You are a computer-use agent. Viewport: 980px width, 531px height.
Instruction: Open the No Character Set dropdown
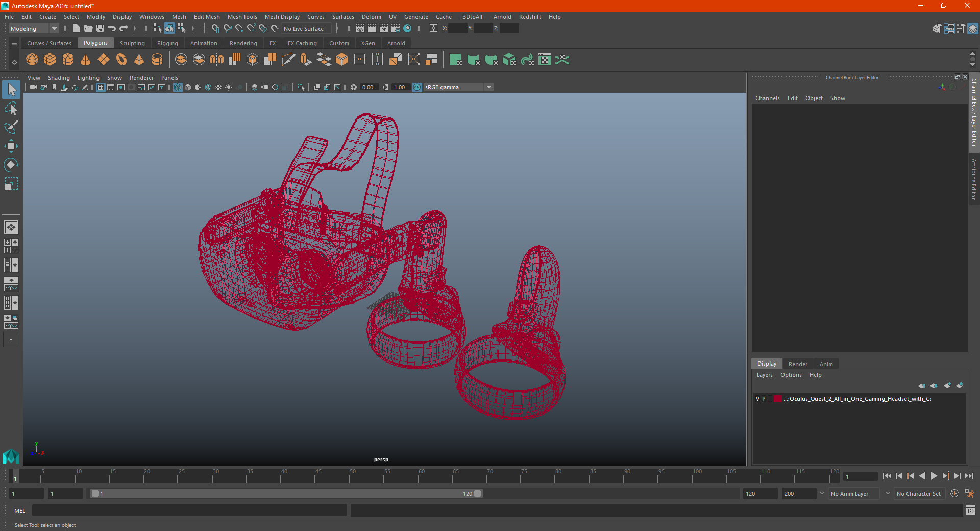(x=921, y=494)
